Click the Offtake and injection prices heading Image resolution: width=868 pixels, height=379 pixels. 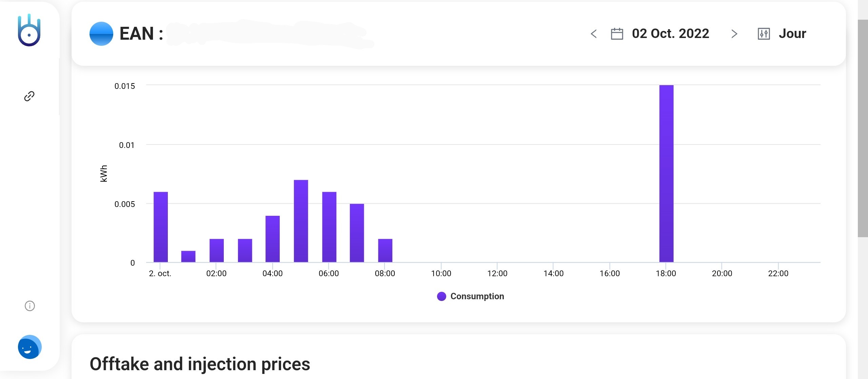coord(200,364)
